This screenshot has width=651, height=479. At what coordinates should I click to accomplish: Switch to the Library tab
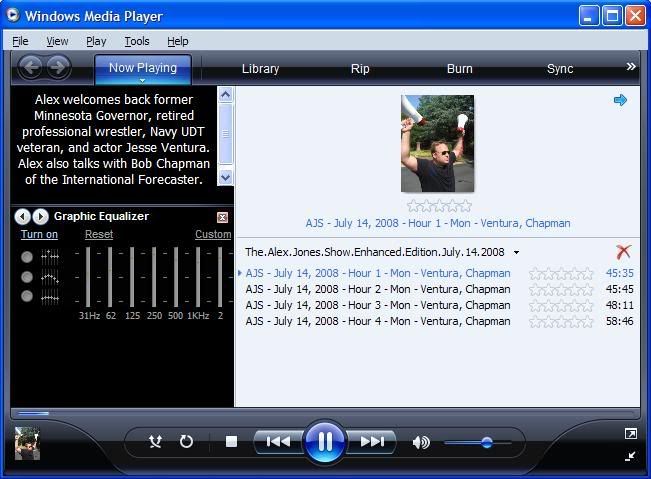[x=260, y=68]
